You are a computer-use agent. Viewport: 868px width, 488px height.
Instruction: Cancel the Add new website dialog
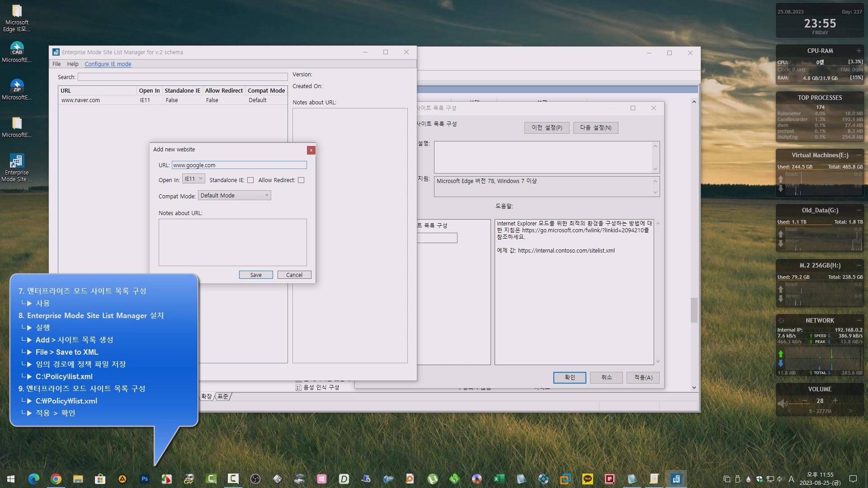click(x=294, y=275)
